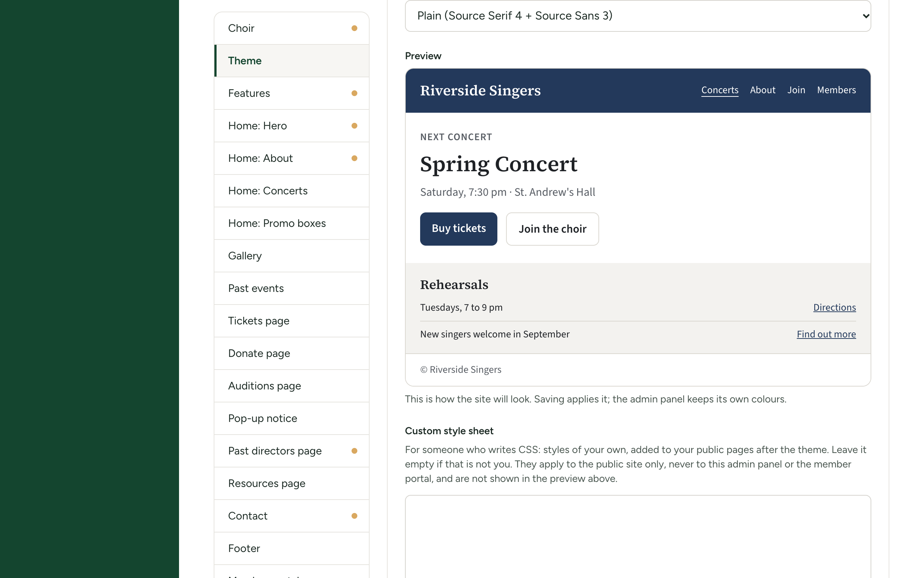Viewport: 924px width, 578px height.
Task: Open the Features section
Action: point(292,93)
